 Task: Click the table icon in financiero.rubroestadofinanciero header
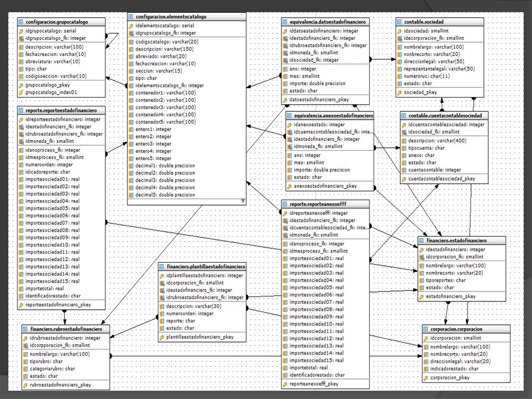click(25, 329)
